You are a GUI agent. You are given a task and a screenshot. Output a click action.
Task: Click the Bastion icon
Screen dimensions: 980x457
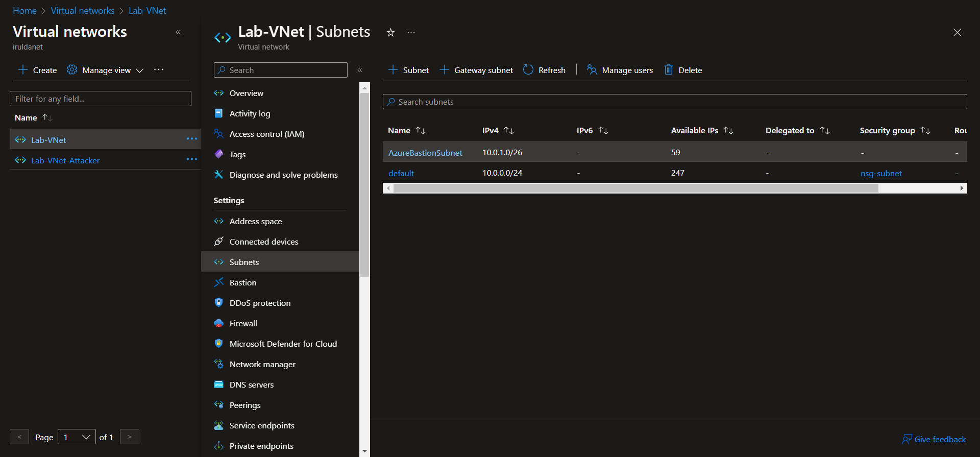pos(219,282)
